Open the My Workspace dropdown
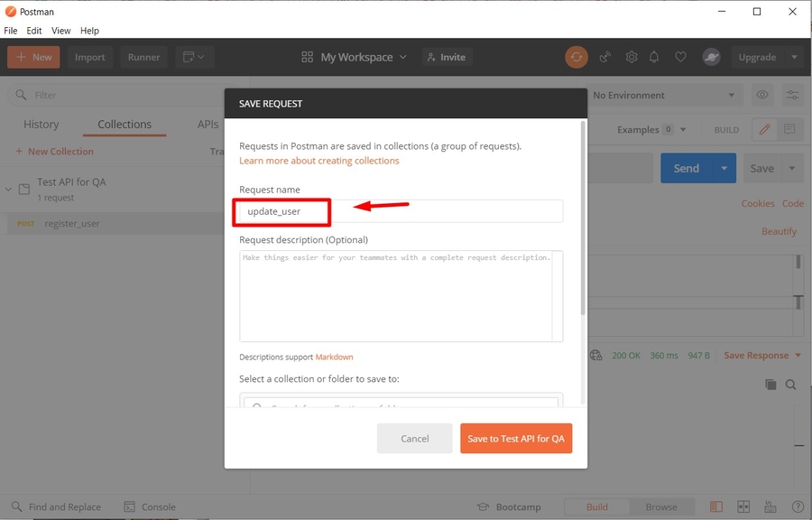This screenshot has width=812, height=520. pyautogui.click(x=357, y=57)
